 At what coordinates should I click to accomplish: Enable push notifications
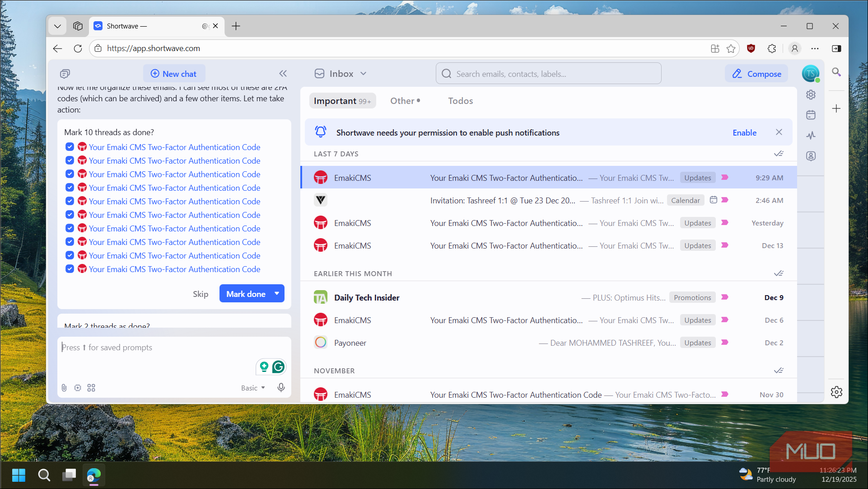(x=744, y=132)
